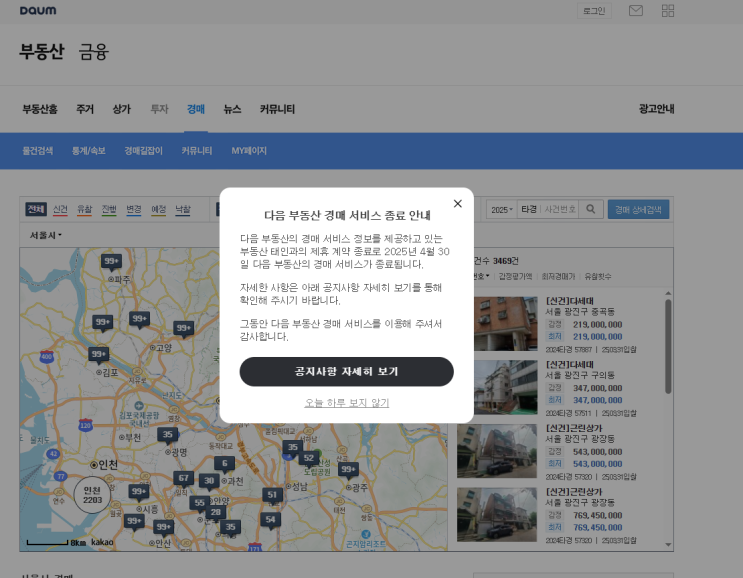Click 경매 상세검색 button

click(638, 210)
